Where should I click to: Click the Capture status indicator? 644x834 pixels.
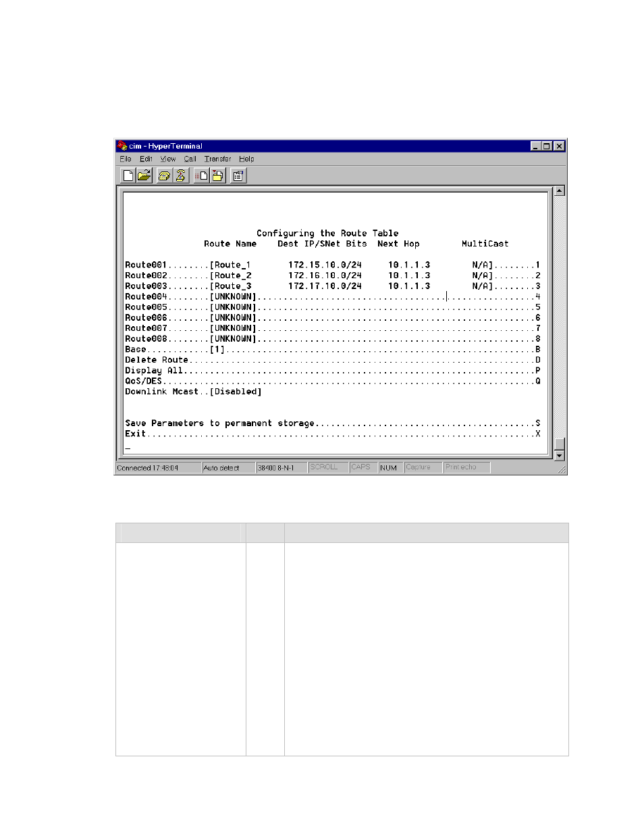423,467
